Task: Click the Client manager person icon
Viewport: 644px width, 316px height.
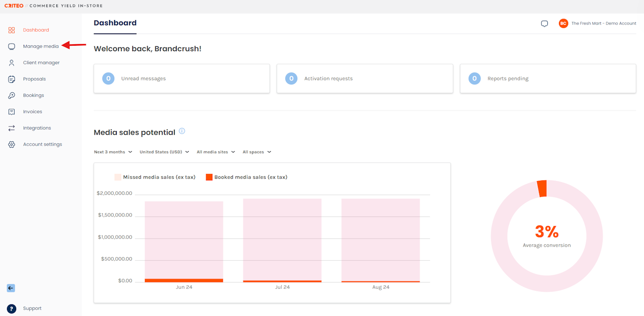Action: (x=12, y=63)
